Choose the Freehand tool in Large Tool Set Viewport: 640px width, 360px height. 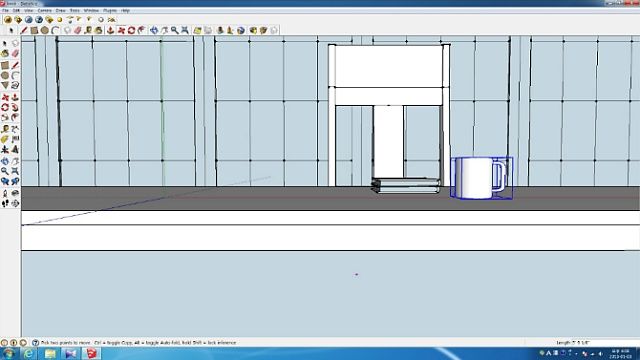coord(15,85)
